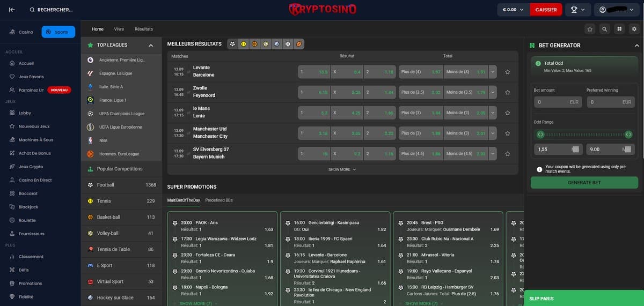
Task: Click the GENERATE BET button
Action: [x=584, y=183]
